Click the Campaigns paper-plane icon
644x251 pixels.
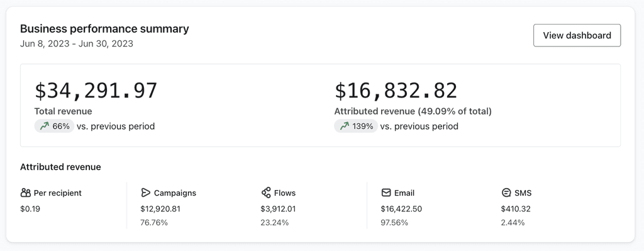coord(145,192)
